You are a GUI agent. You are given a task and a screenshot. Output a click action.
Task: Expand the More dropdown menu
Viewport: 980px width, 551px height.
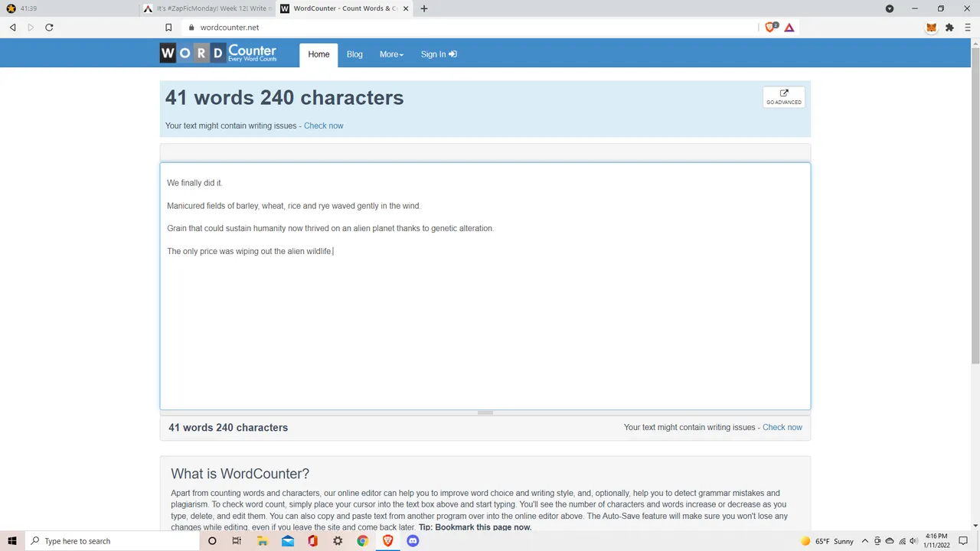click(x=391, y=54)
